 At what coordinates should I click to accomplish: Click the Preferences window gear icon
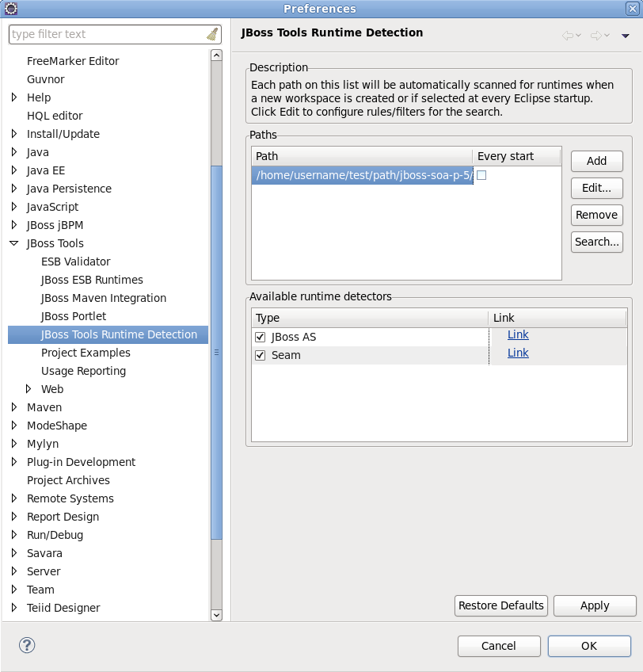[x=11, y=9]
